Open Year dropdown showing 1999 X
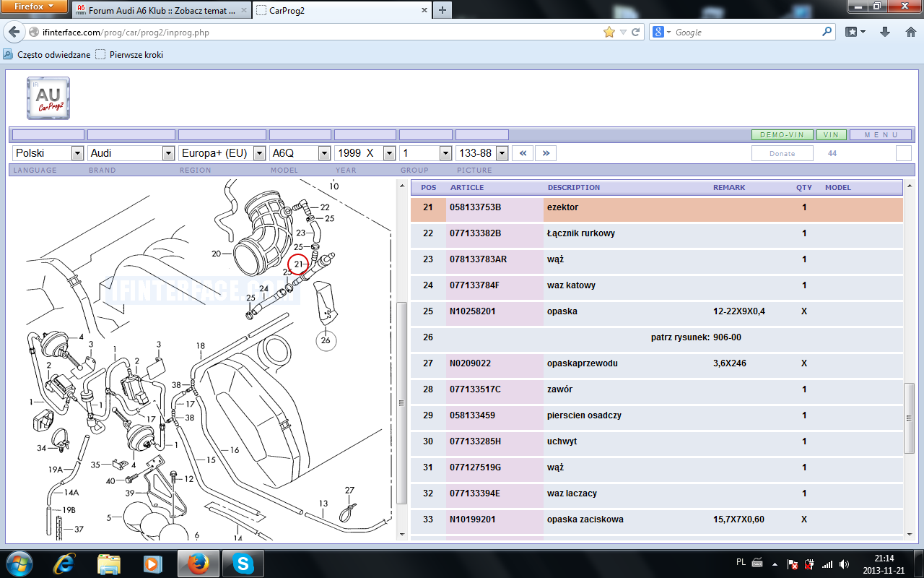Viewport: 924px width, 578px height. pyautogui.click(x=365, y=153)
